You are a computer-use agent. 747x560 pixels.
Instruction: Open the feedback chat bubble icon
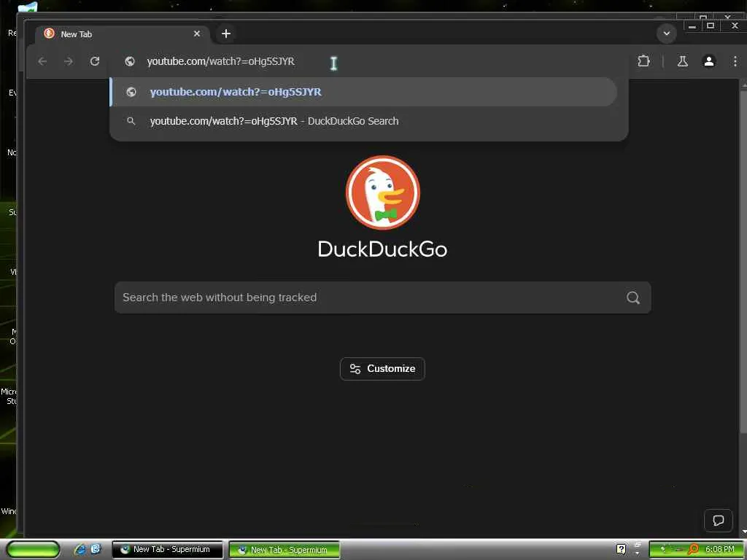click(x=719, y=521)
